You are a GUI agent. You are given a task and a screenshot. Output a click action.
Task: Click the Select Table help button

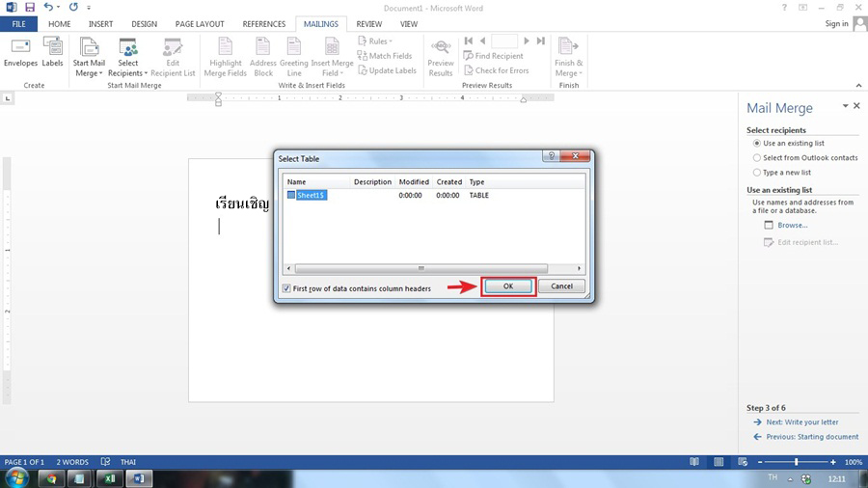coord(552,156)
